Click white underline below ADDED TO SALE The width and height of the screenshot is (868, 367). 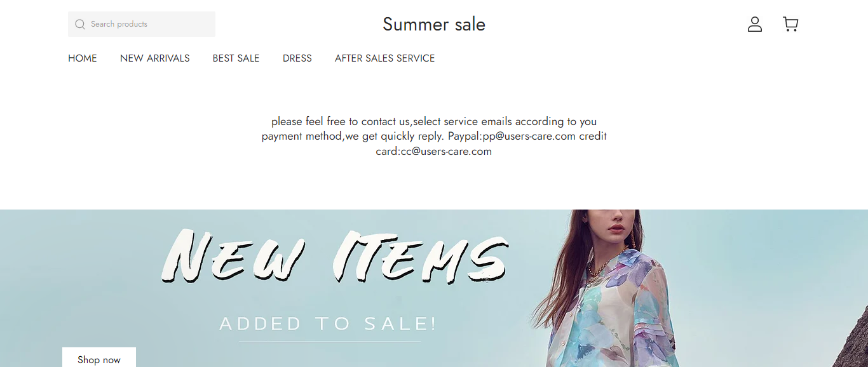tap(329, 342)
